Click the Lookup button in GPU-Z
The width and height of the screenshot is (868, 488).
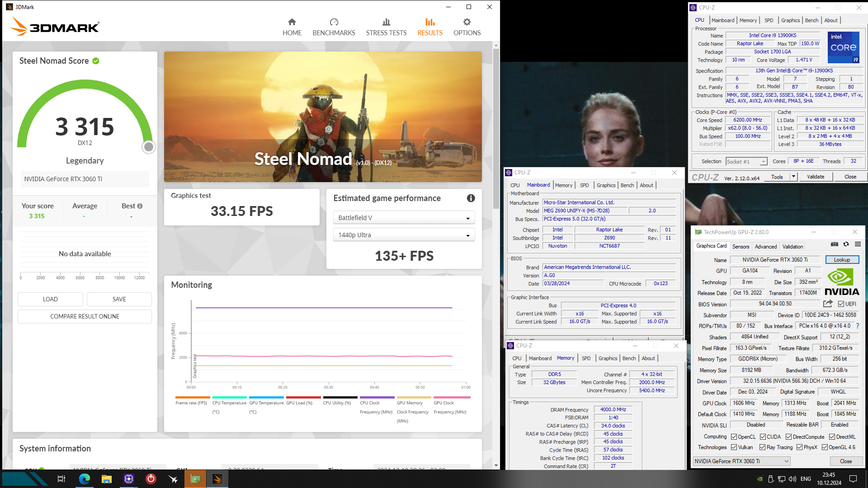(x=842, y=260)
